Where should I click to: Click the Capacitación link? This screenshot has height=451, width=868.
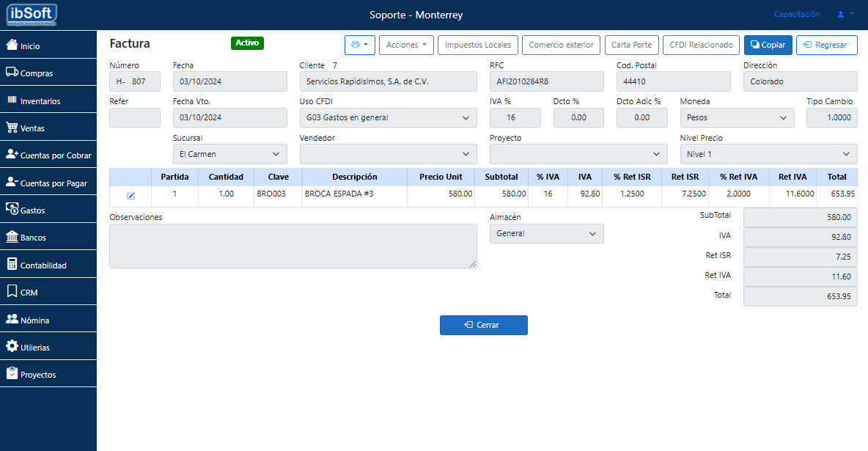(796, 15)
